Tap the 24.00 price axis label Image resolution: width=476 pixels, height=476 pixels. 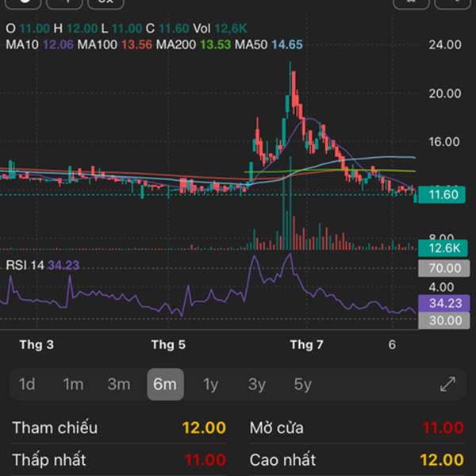[x=445, y=45]
